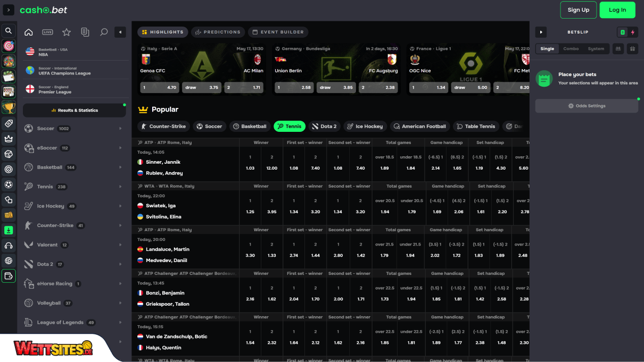Click the overlapping shapes icon in the left rail
This screenshot has height=362, width=644.
coord(9,200)
